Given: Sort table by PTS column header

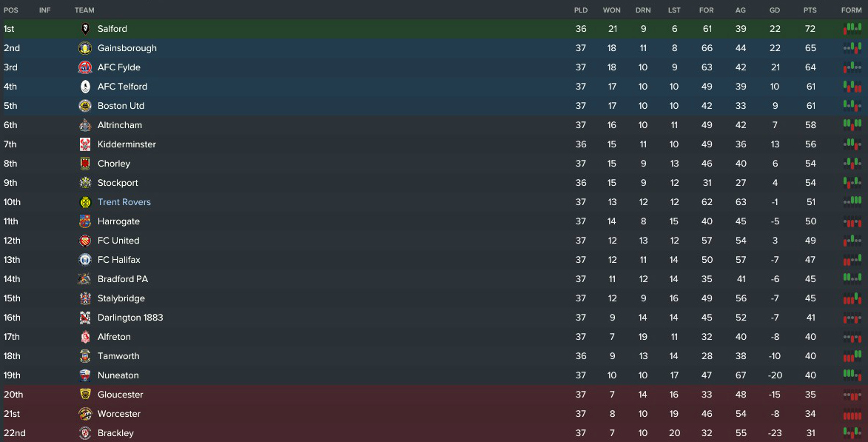Looking at the screenshot, I should point(810,10).
